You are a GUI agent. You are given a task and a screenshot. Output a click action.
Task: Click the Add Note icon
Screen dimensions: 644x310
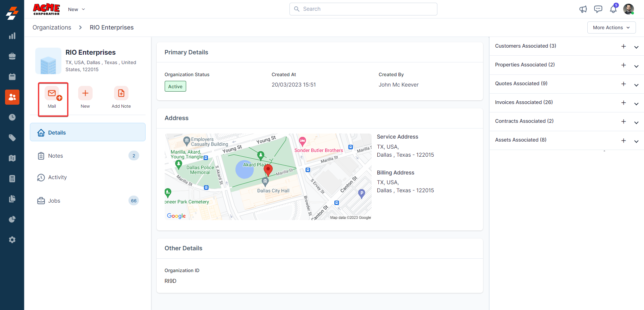click(x=121, y=94)
